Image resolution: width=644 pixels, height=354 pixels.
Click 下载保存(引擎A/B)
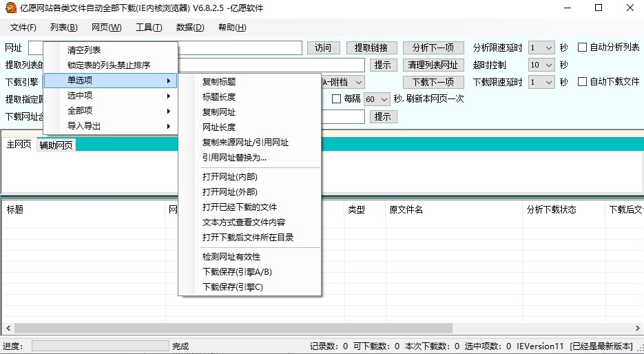click(x=250, y=272)
